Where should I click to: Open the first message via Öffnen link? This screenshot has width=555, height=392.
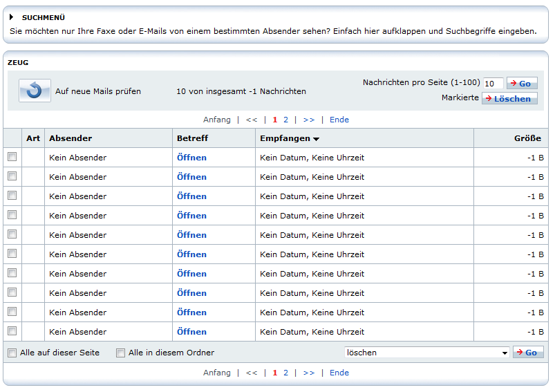coord(191,158)
